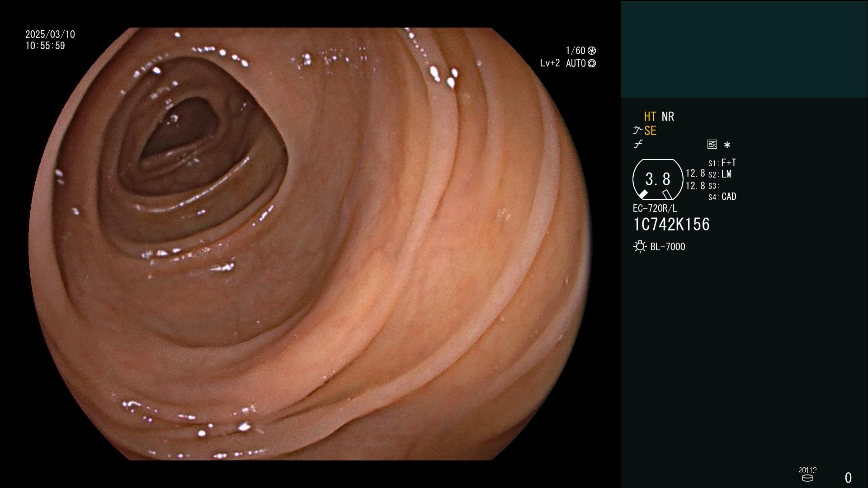Click the 1/60 shutter speed value

pos(576,51)
